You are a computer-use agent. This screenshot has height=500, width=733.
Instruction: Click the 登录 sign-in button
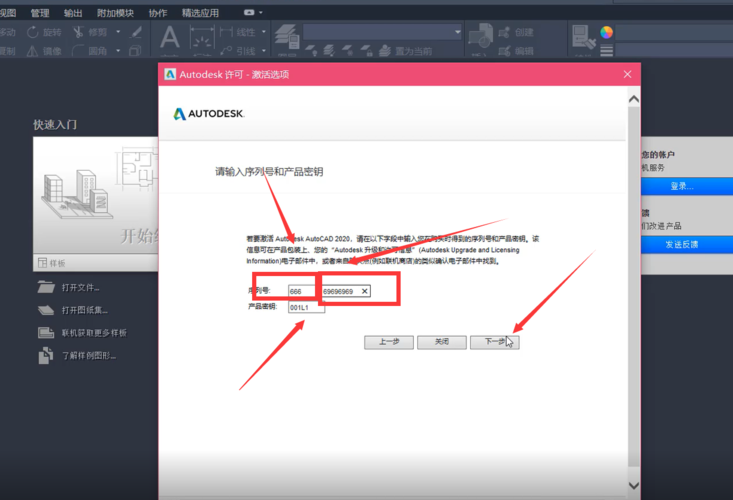686,186
